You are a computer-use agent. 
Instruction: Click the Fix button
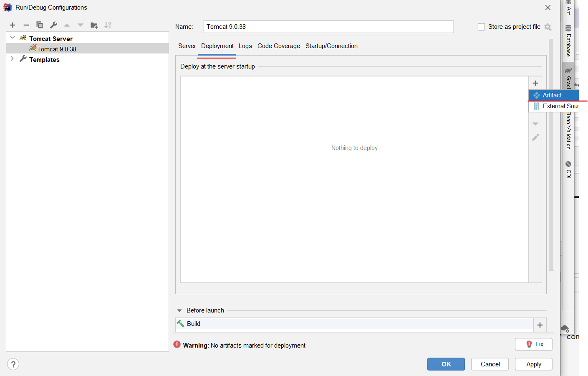[x=534, y=344]
